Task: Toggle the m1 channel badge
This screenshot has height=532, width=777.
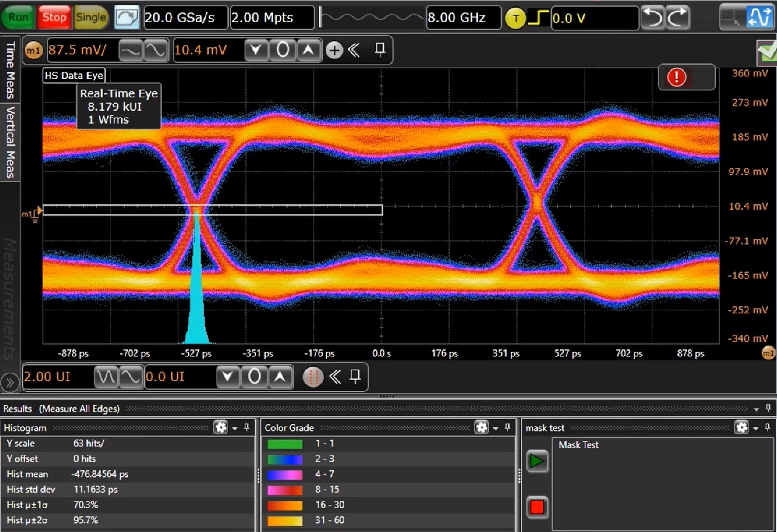Action: 34,51
